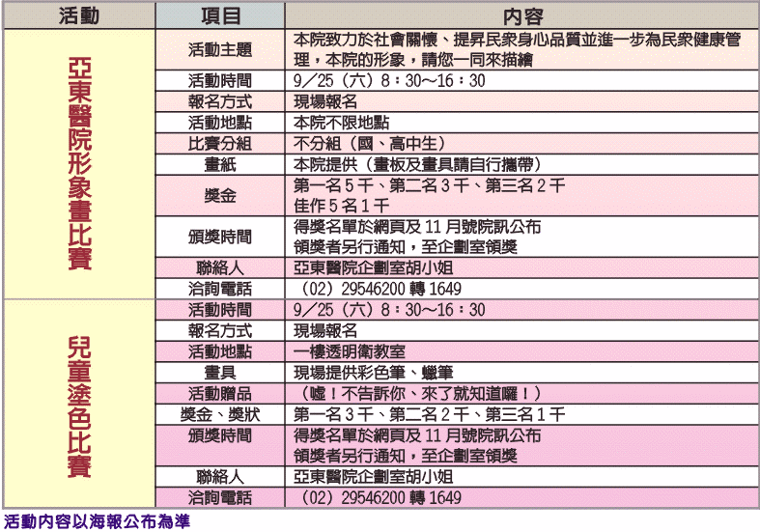Click the 獎金 item cell

[220, 196]
